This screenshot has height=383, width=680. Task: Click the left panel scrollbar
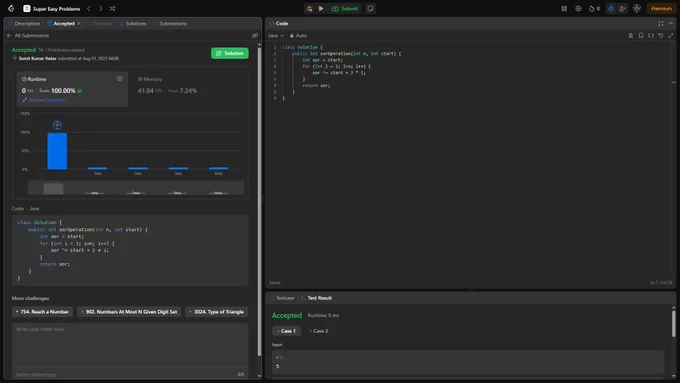point(259,202)
